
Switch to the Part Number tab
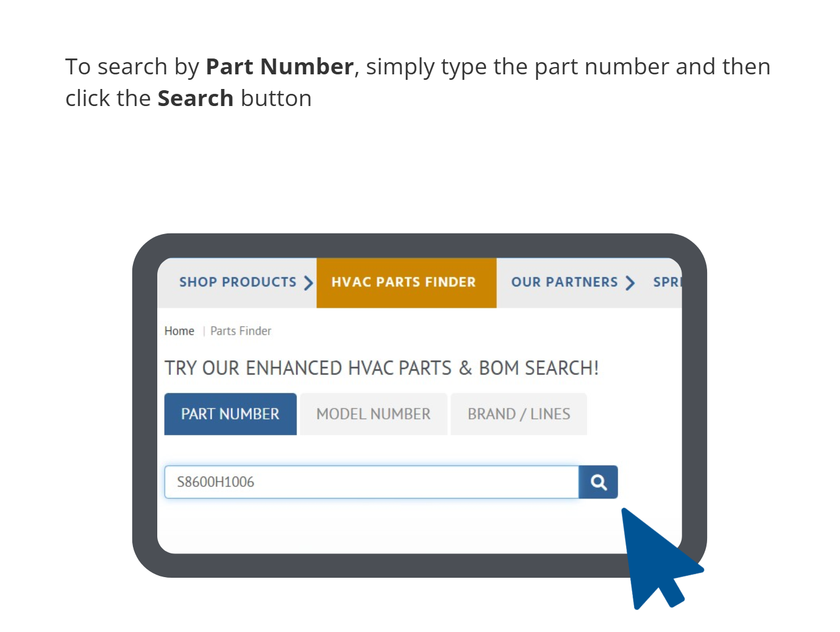coord(230,414)
